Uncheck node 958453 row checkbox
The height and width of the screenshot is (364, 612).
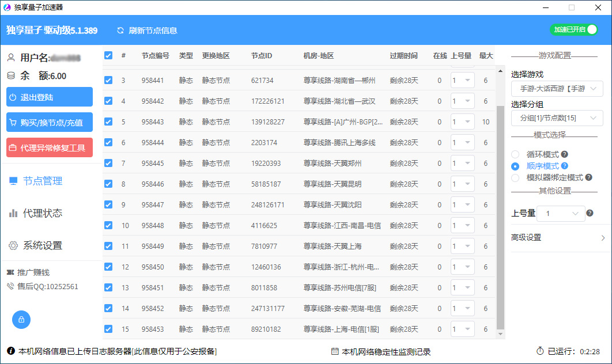(x=108, y=329)
